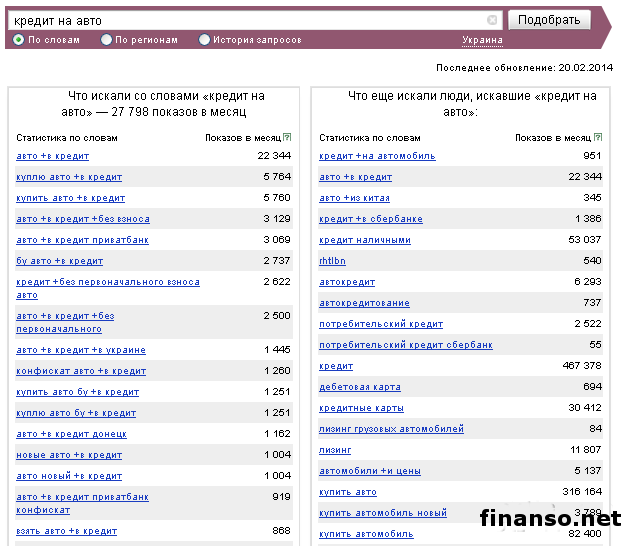
Task: Select the По регионам radio button
Action: pos(107,40)
